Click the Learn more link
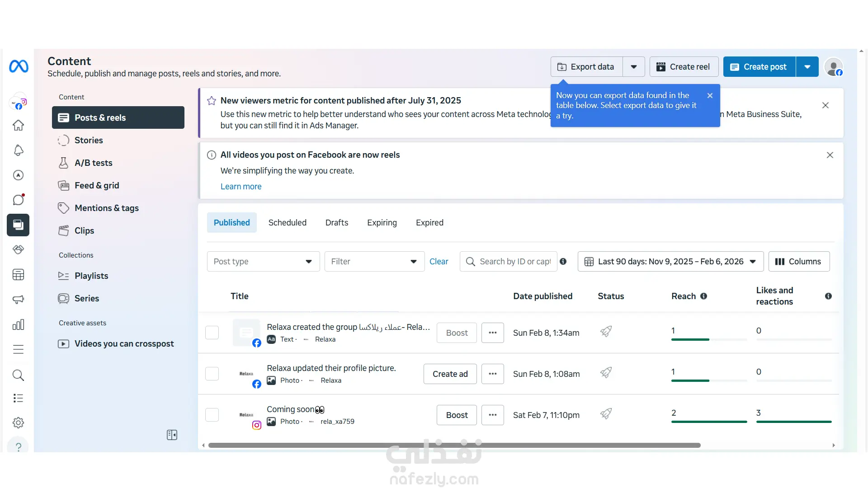Screen dimensions: 868x488 (241, 186)
